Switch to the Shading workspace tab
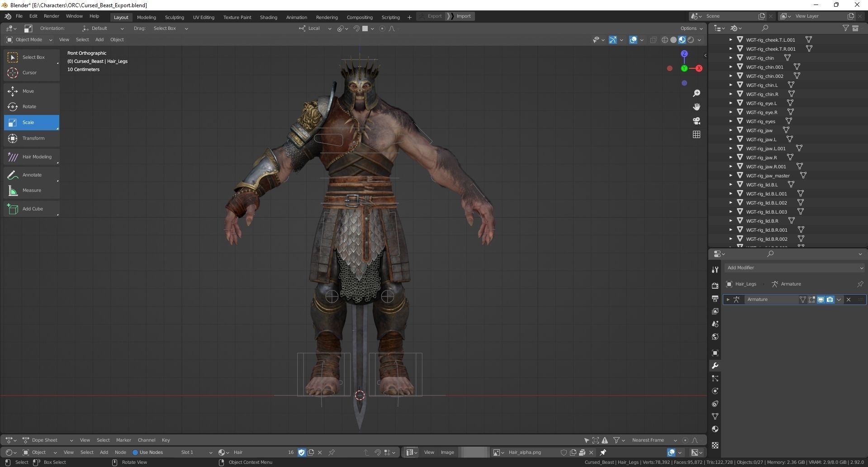868x467 pixels. [x=268, y=17]
